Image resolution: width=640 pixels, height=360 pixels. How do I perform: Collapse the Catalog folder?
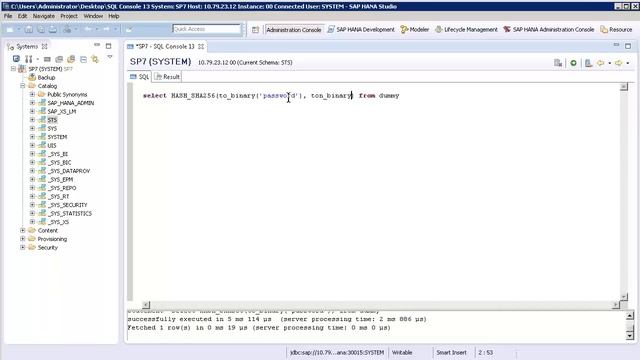click(23, 86)
